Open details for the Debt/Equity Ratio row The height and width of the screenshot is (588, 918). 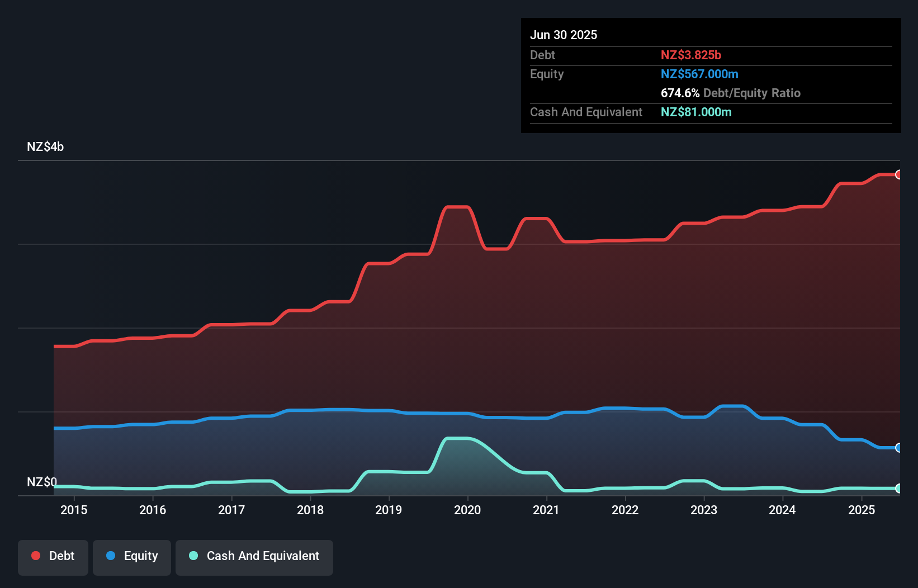tap(731, 93)
